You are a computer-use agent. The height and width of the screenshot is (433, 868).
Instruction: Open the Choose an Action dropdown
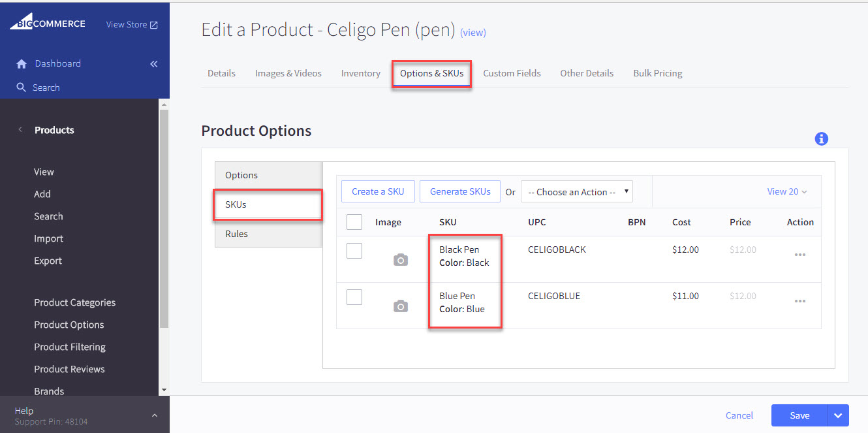coord(577,192)
